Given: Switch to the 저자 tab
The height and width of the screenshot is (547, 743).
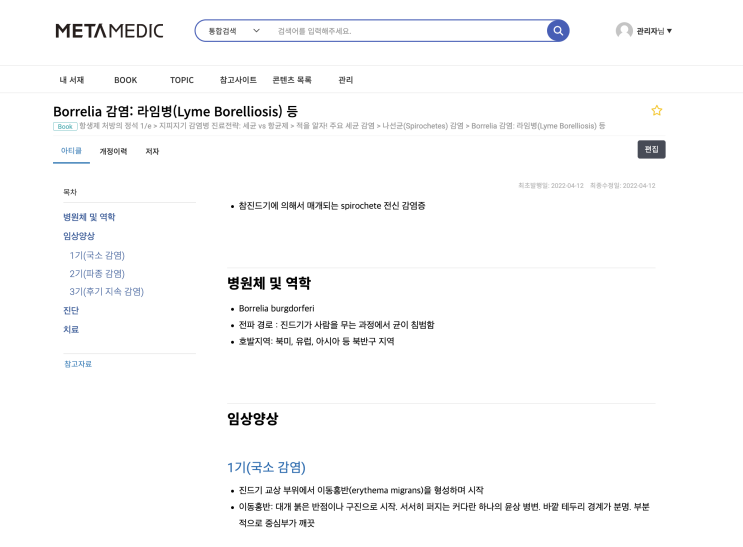Looking at the screenshot, I should click(x=152, y=151).
